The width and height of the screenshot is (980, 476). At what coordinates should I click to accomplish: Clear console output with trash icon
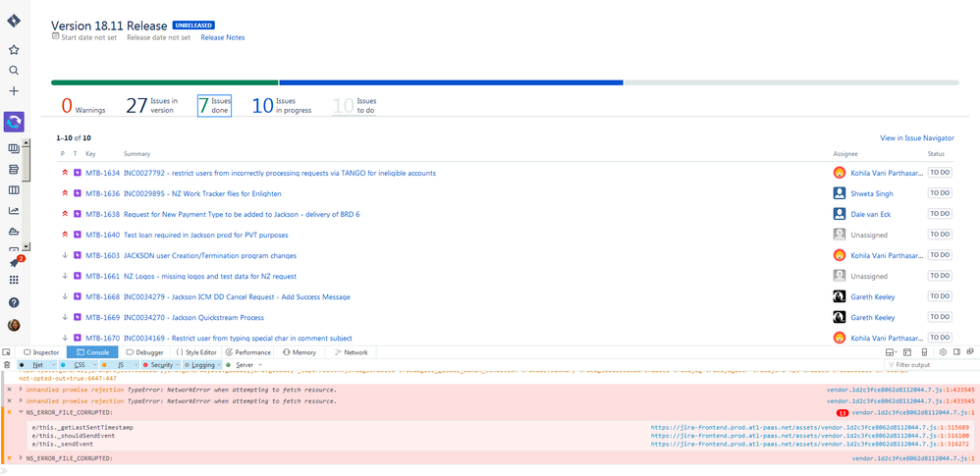(x=7, y=364)
